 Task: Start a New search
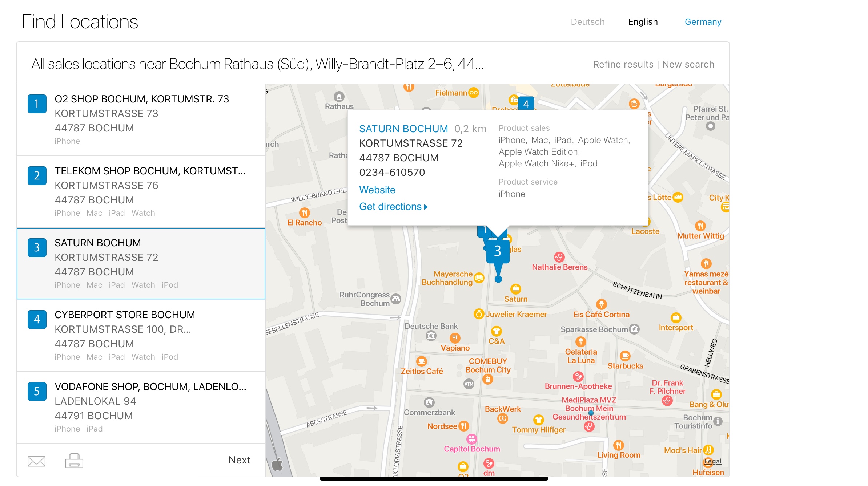click(688, 64)
